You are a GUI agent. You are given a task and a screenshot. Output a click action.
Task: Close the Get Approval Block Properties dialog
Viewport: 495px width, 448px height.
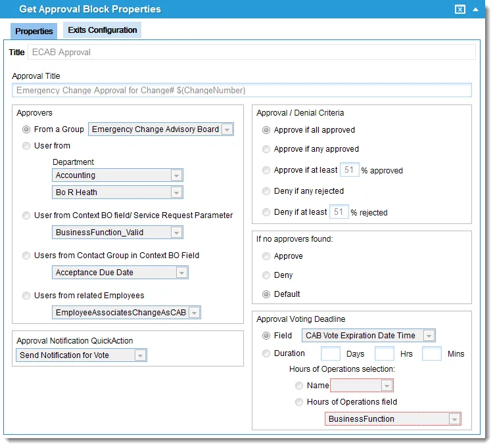coord(460,9)
